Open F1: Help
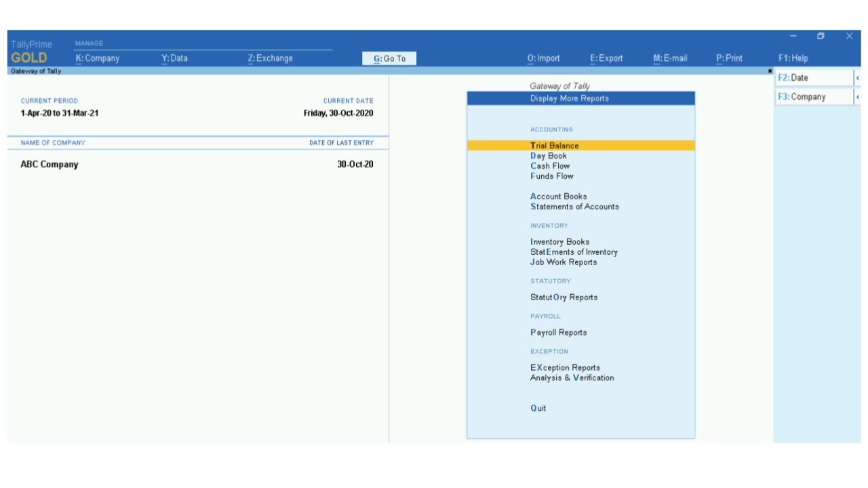Viewport: 868px width, 488px height. [x=793, y=58]
